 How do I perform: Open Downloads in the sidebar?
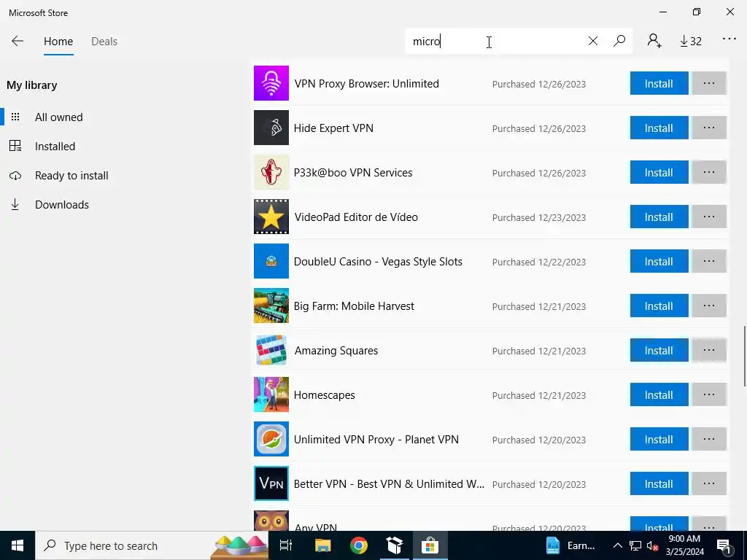tap(61, 205)
